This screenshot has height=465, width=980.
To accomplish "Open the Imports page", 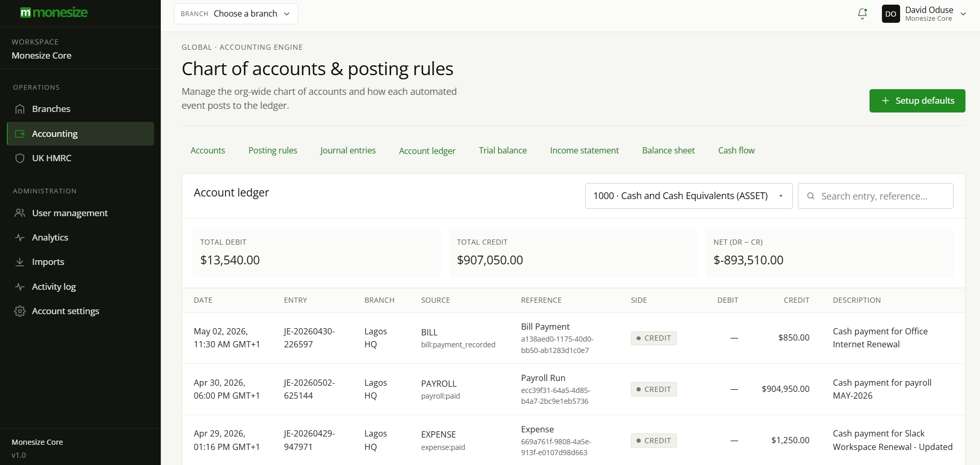I will click(80, 262).
